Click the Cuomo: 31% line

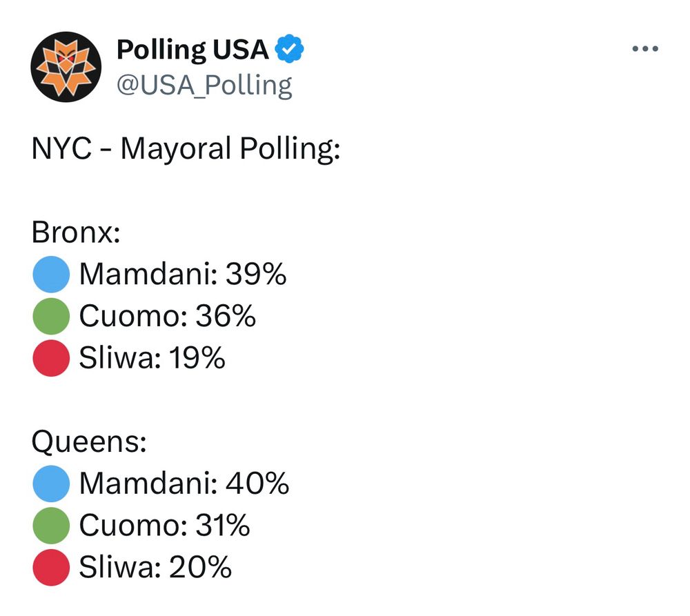click(x=164, y=526)
